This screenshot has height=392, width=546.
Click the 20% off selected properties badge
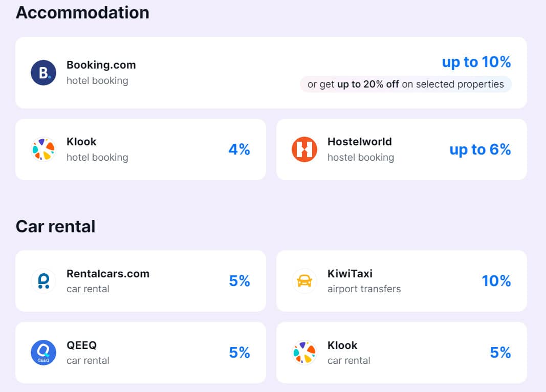(x=405, y=84)
